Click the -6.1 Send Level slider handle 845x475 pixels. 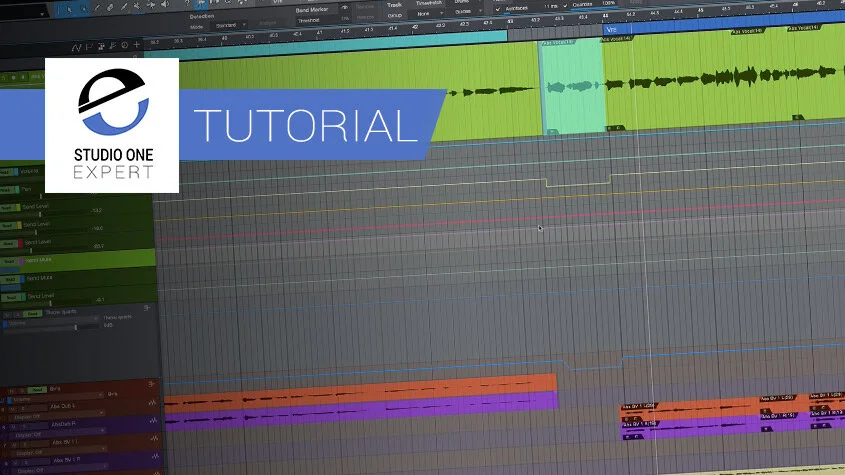51,303
